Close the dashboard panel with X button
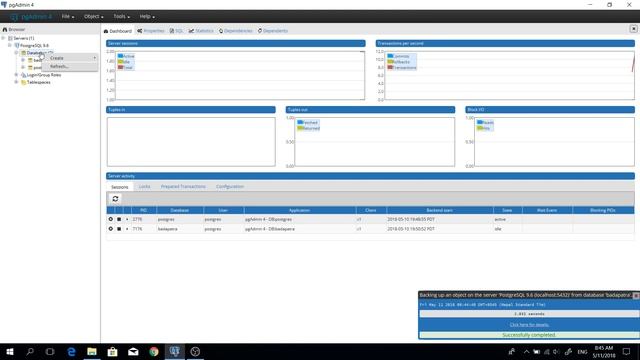Viewport: 640px width, 360px height. [633, 29]
